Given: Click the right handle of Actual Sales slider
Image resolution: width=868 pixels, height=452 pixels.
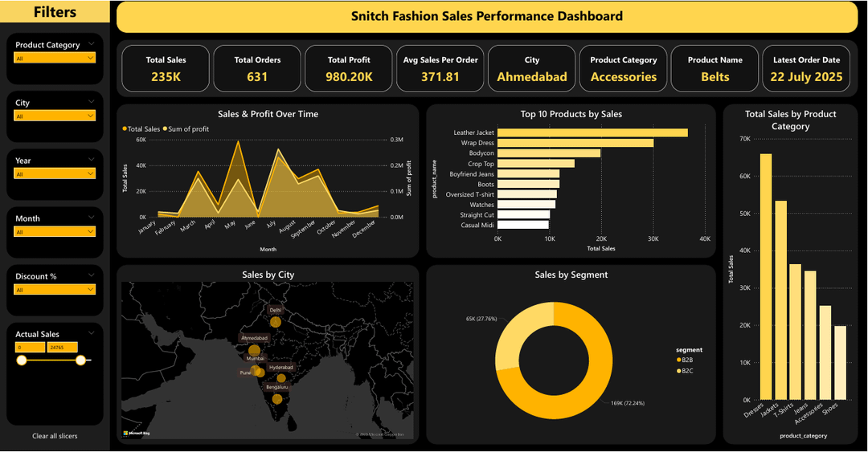Looking at the screenshot, I should (81, 360).
